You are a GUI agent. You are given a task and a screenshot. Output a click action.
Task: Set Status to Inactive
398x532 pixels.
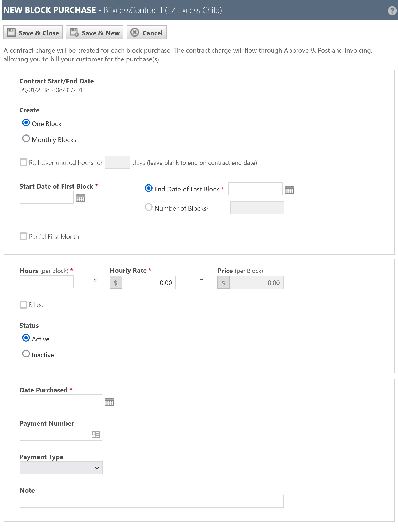tap(26, 353)
